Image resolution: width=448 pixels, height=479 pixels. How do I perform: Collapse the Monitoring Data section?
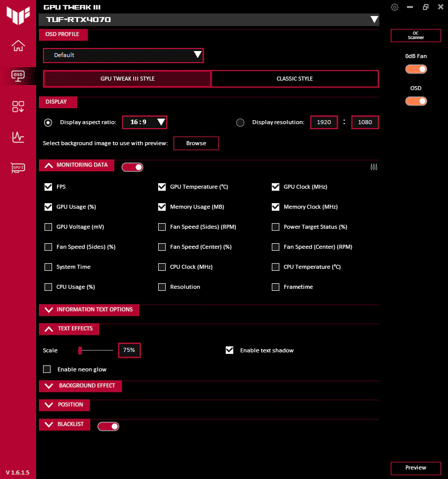click(77, 165)
